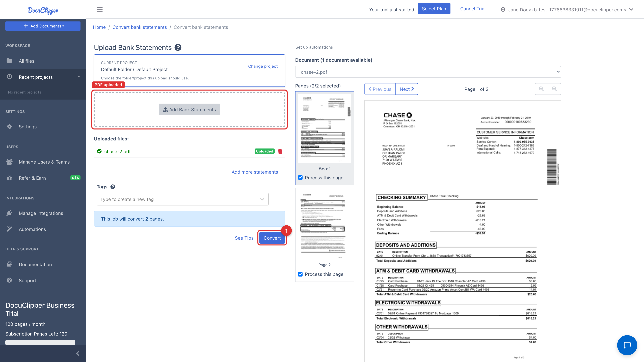The image size is (644, 362).
Task: Go to the Next preview page
Action: tap(407, 89)
